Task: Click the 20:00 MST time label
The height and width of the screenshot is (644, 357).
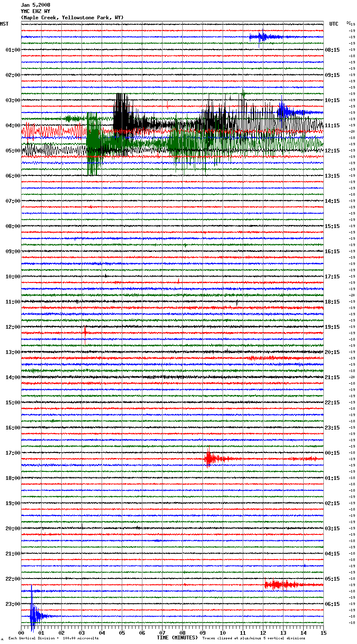Action: coord(13,529)
